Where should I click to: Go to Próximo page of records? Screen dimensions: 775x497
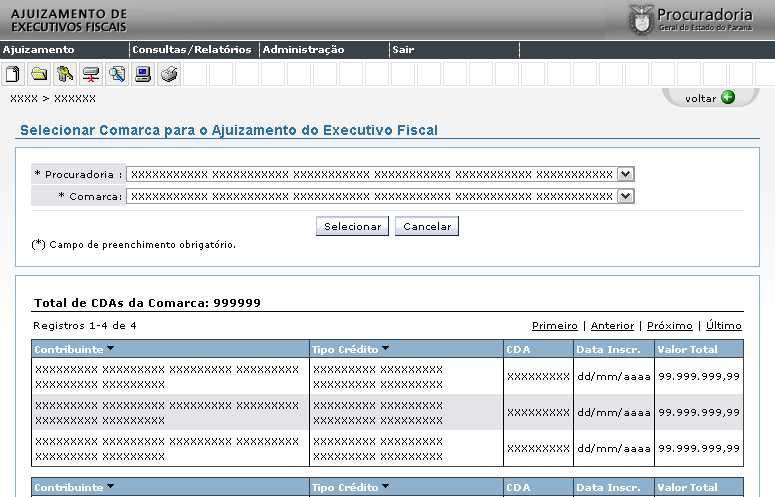click(669, 325)
